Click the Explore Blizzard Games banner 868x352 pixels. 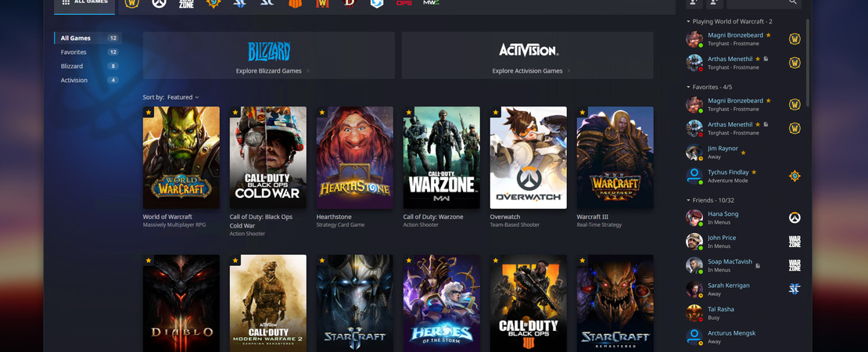pyautogui.click(x=268, y=56)
